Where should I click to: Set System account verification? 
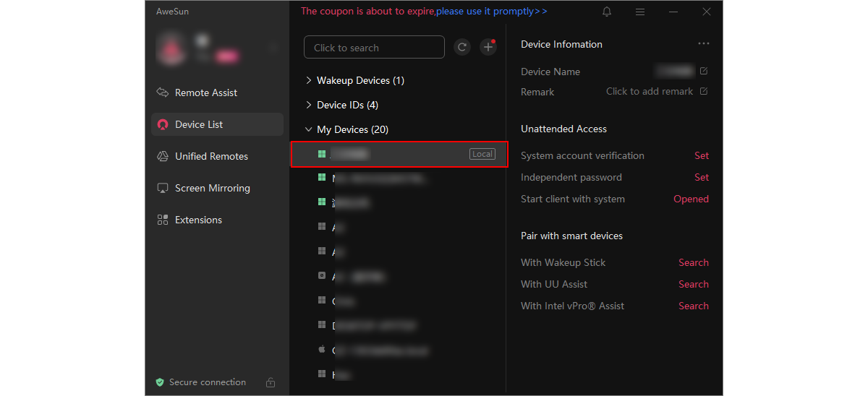[702, 155]
